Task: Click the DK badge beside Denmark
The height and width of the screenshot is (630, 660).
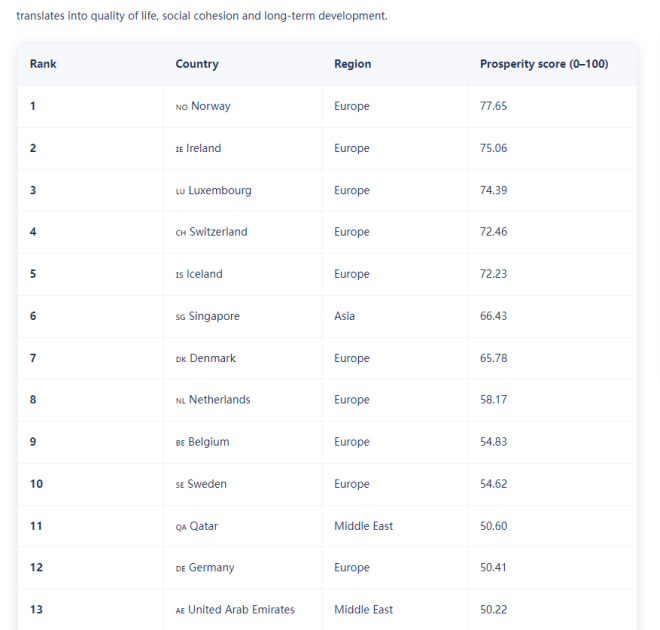Action: tap(181, 359)
